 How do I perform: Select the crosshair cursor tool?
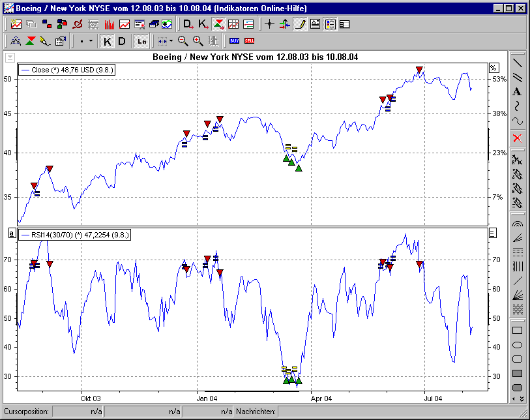(x=270, y=23)
